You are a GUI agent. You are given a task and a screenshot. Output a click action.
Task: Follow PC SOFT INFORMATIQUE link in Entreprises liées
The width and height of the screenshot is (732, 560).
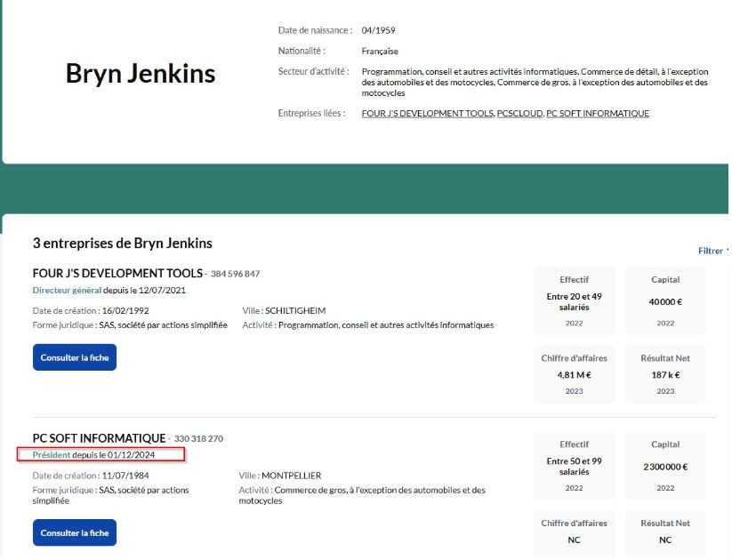597,114
